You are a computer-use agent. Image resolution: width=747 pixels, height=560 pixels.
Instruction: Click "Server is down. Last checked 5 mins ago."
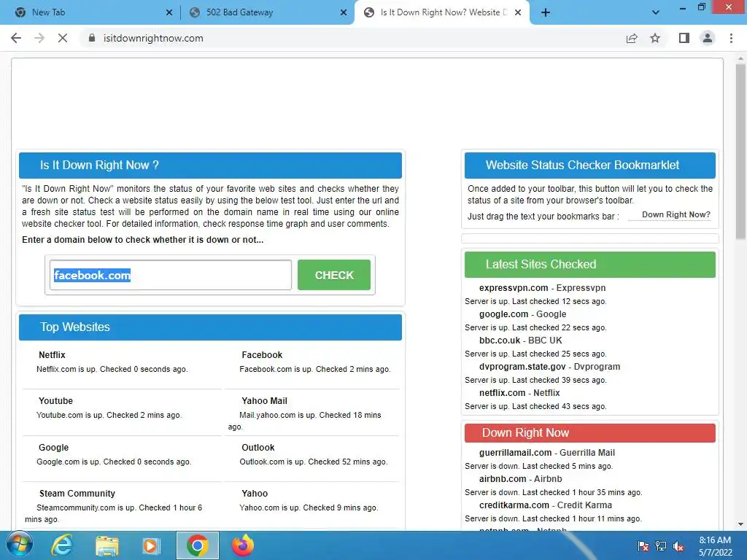pos(539,466)
